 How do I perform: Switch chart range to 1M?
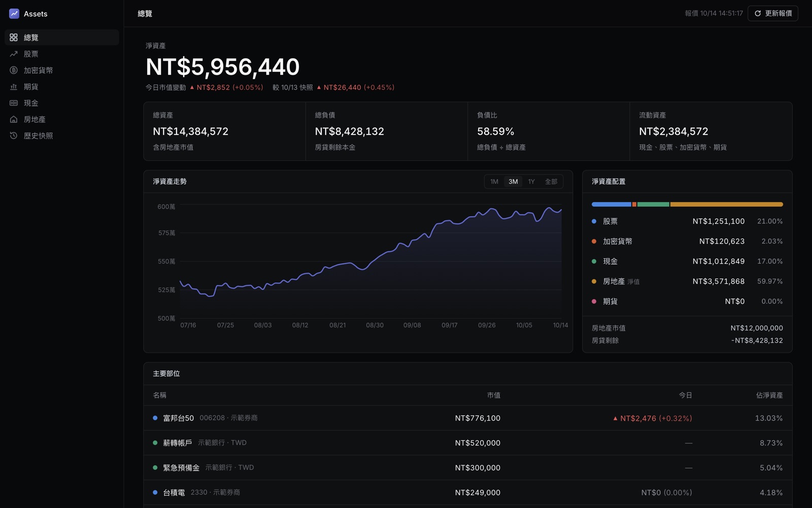click(494, 182)
